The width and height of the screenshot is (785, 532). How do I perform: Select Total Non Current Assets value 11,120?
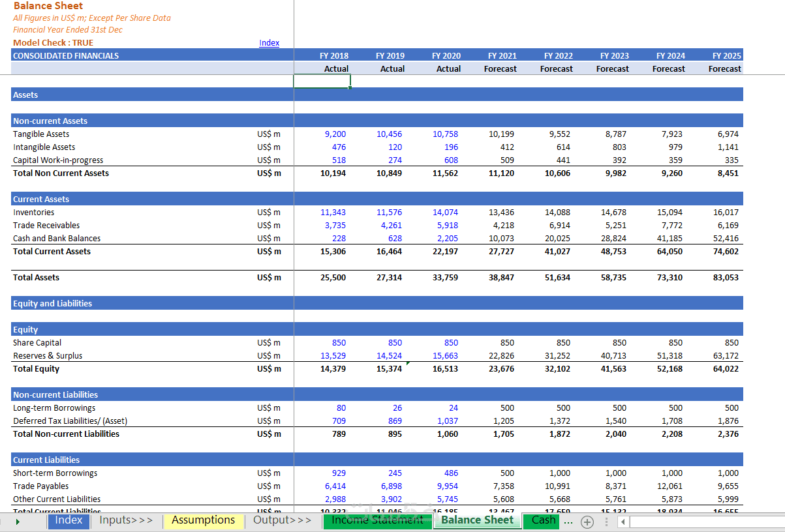(502, 173)
